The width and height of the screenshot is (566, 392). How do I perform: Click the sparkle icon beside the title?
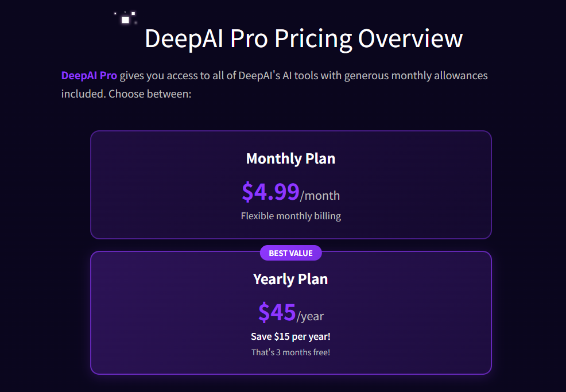126,18
